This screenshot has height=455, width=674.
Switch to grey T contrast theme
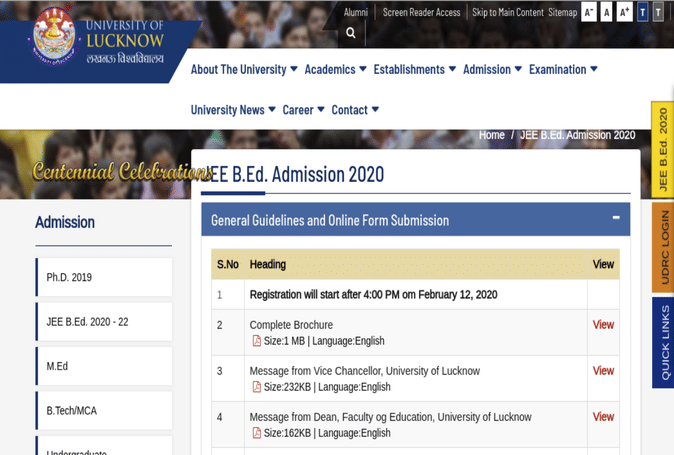pyautogui.click(x=658, y=12)
